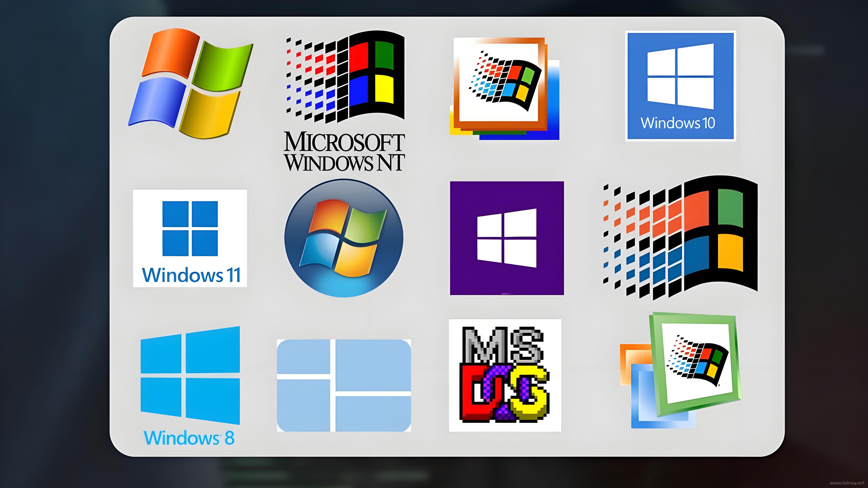
Task: Select the Windows NT pixelated flag logo
Action: (x=345, y=77)
